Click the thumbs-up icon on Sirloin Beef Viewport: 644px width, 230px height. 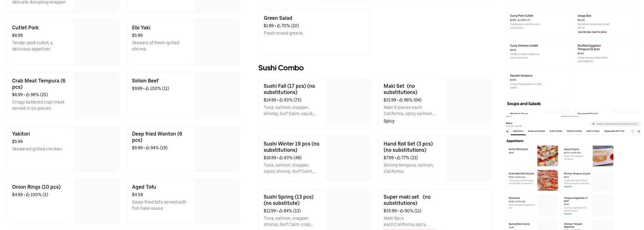[147, 89]
